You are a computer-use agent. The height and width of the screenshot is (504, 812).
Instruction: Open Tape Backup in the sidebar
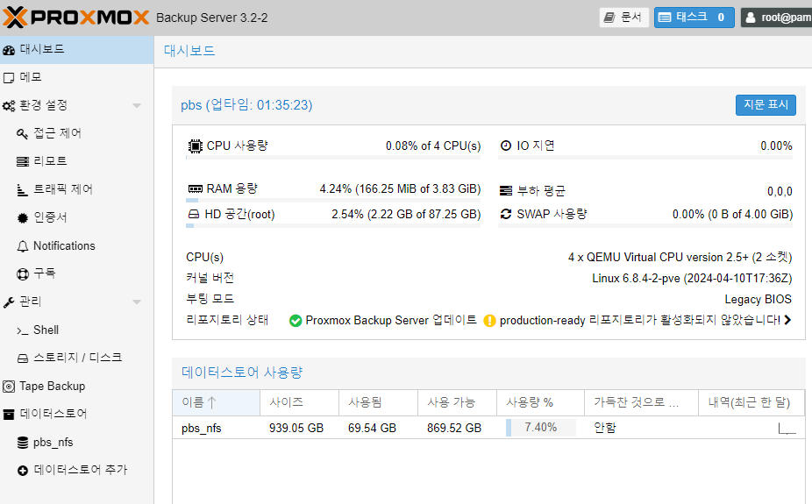tap(76, 386)
